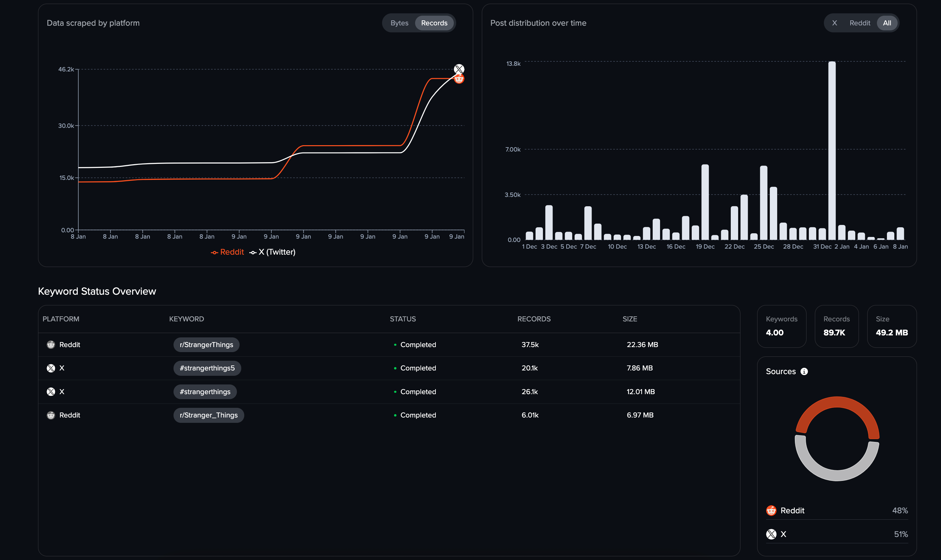Click the Reddit icon in Sources legend
Image resolution: width=941 pixels, height=560 pixels.
[x=771, y=510]
